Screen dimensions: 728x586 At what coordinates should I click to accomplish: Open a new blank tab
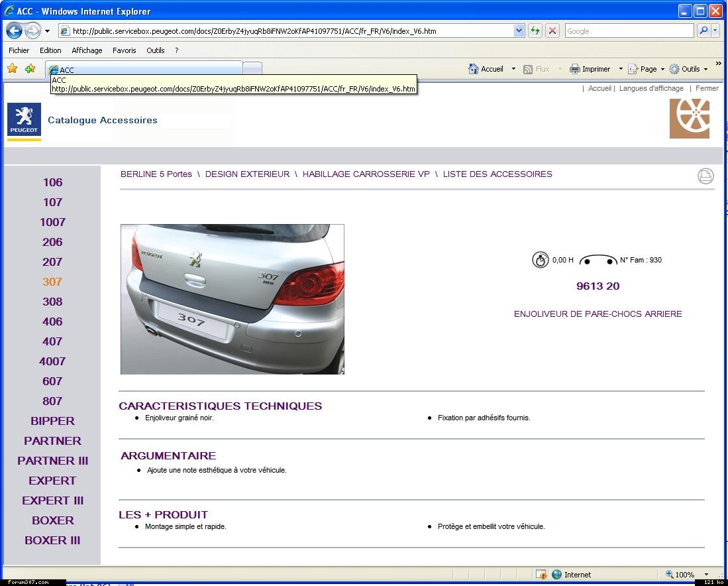[252, 69]
